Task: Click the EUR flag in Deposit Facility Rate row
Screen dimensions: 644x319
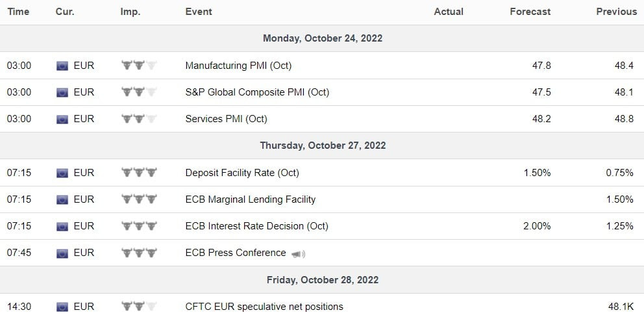Action: tap(62, 173)
